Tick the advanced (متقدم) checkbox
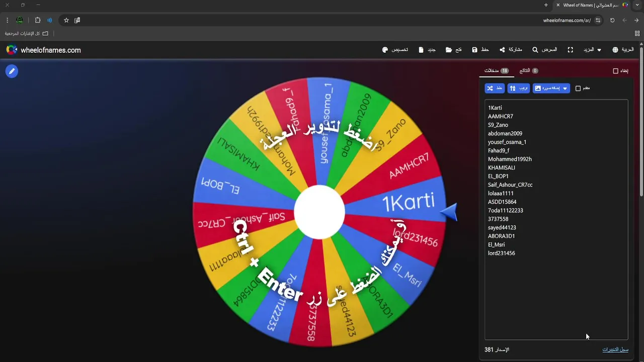Screen dimensions: 644x362 tap(578, 88)
